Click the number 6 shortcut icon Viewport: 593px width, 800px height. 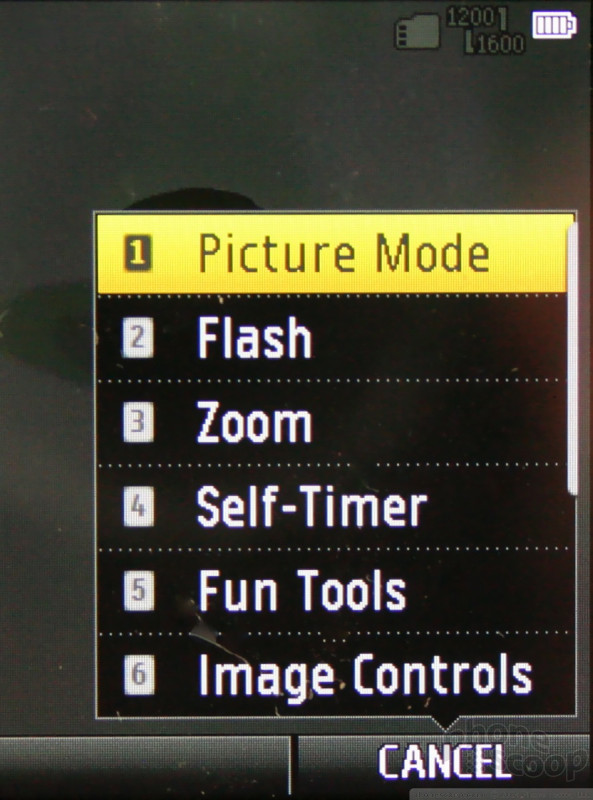click(x=139, y=674)
